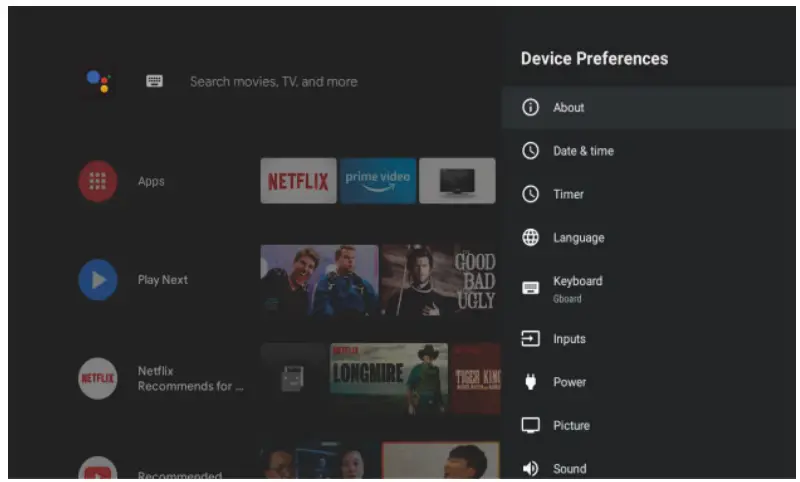Click the Timer clock icon
The height and width of the screenshot is (482, 800).
click(530, 194)
